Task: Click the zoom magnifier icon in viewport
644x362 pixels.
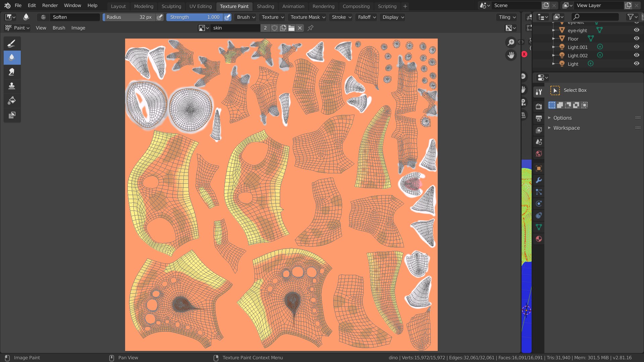Action: pos(511,42)
